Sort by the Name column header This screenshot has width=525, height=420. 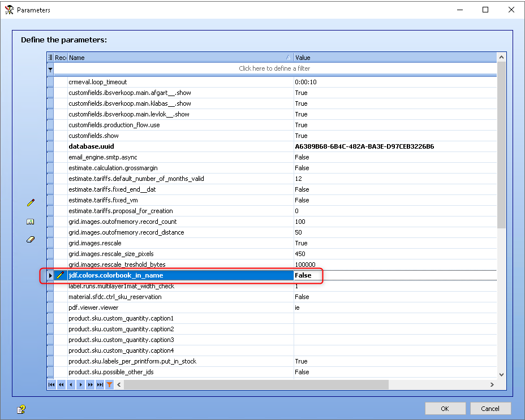pyautogui.click(x=180, y=57)
